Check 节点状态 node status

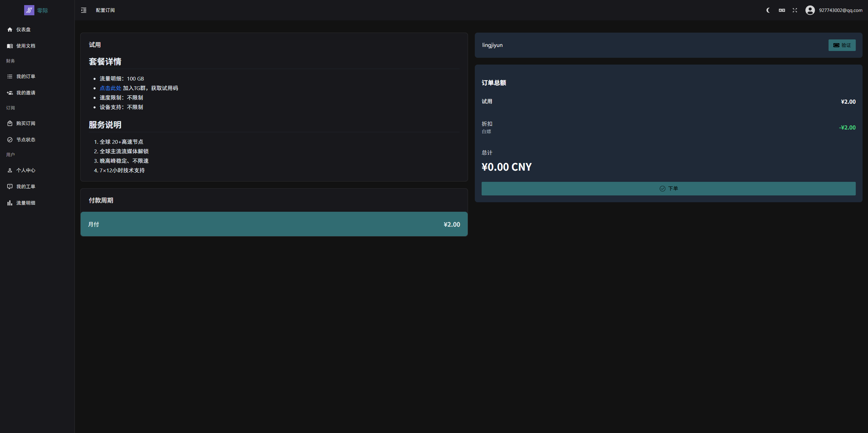(x=26, y=140)
